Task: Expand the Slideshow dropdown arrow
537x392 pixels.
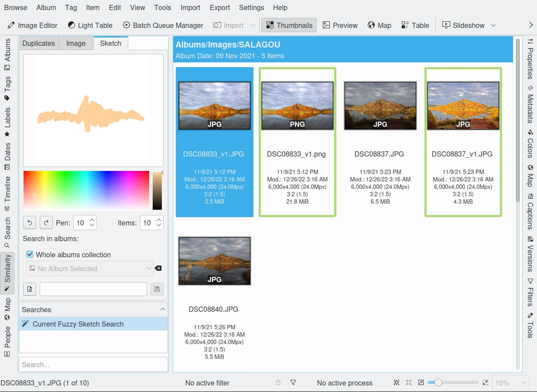Action: 493,25
